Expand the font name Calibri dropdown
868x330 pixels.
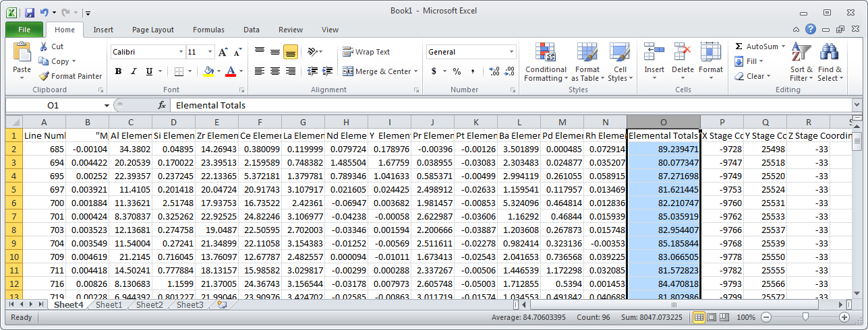181,52
